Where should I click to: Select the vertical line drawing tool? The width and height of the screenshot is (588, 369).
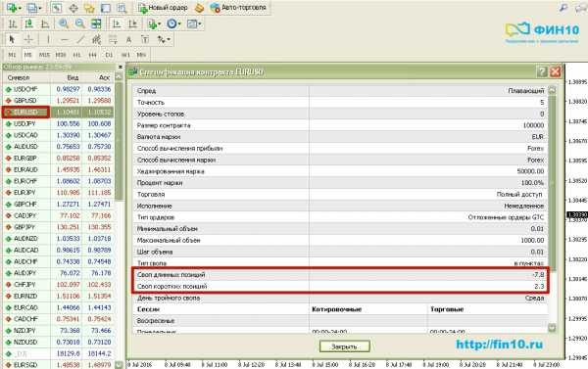[48, 39]
